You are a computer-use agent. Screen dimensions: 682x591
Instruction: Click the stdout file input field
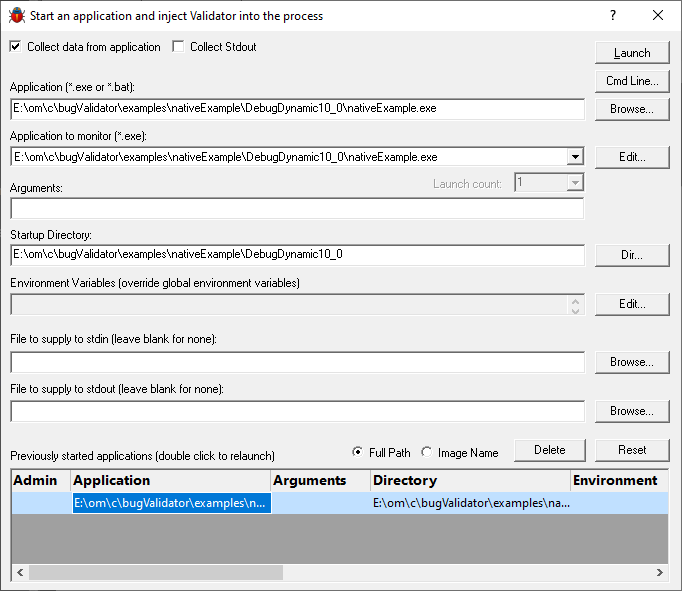tap(298, 411)
